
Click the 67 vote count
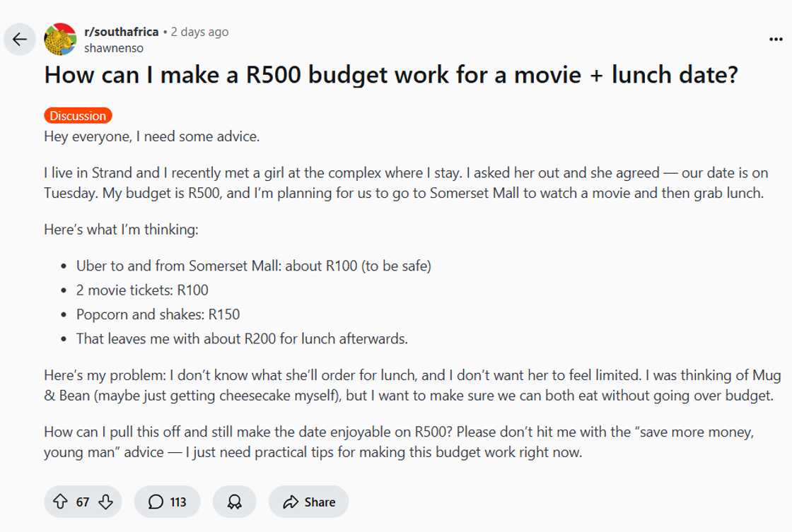[x=83, y=502]
